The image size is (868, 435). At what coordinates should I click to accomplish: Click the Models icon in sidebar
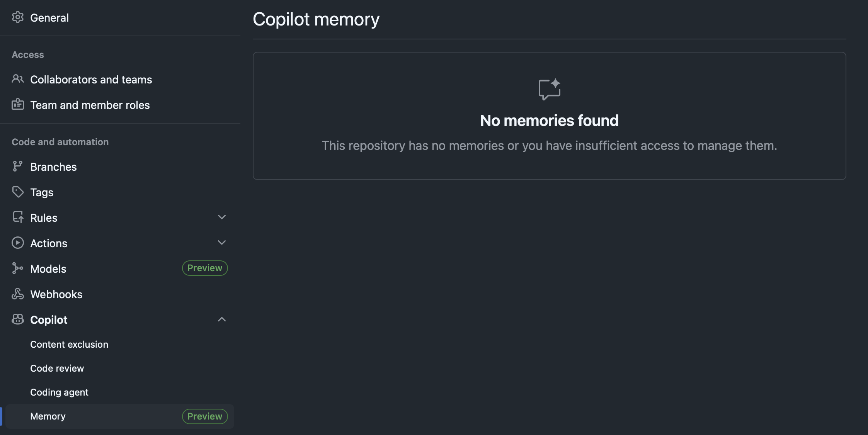[x=18, y=268]
